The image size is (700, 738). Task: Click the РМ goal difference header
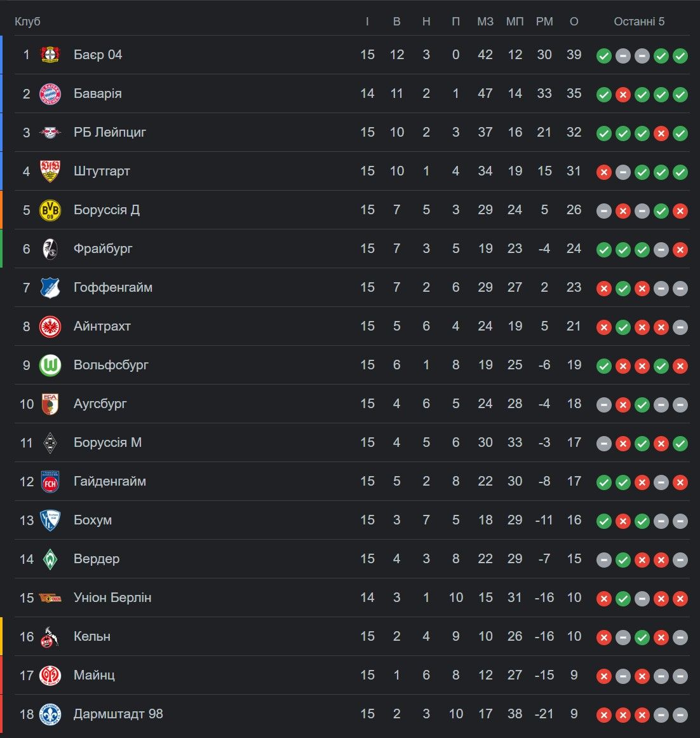point(544,22)
